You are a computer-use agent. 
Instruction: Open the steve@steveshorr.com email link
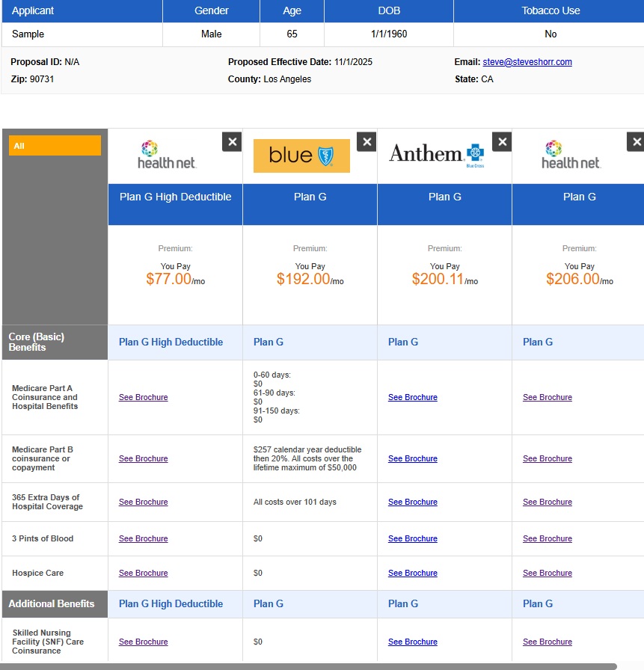527,62
